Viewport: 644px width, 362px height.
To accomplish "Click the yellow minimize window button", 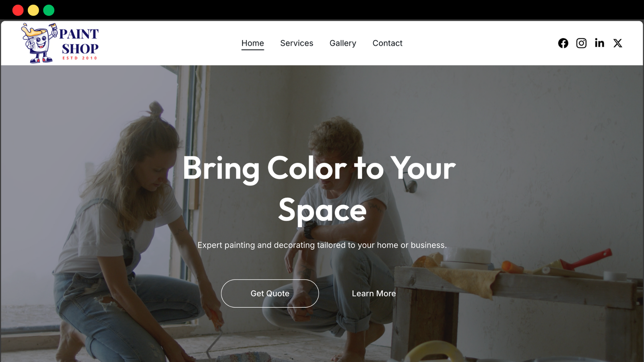I will [33, 10].
